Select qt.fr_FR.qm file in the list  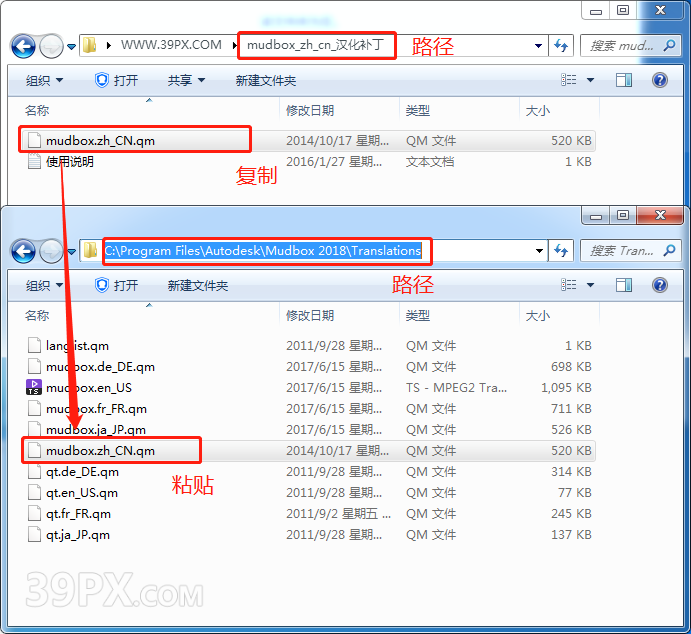[x=78, y=514]
